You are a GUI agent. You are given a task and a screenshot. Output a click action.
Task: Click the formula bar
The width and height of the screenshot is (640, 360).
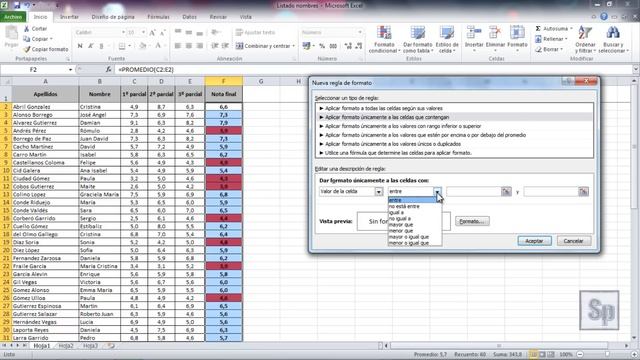[373, 70]
